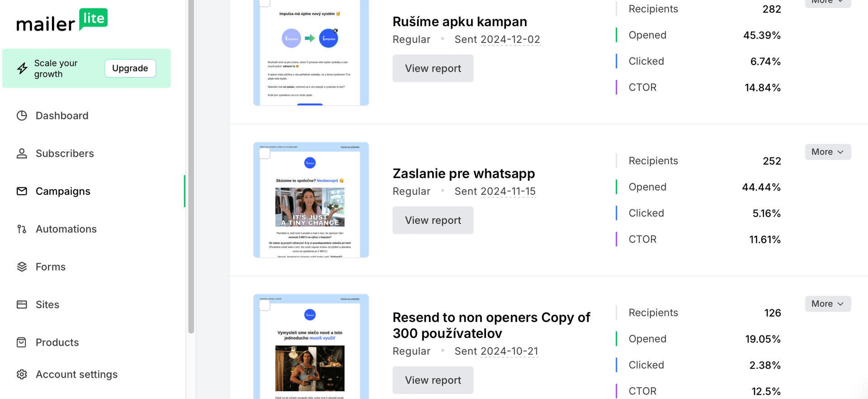868x399 pixels.
Task: Click the sidebar vertical scrollbar
Action: tap(191, 166)
